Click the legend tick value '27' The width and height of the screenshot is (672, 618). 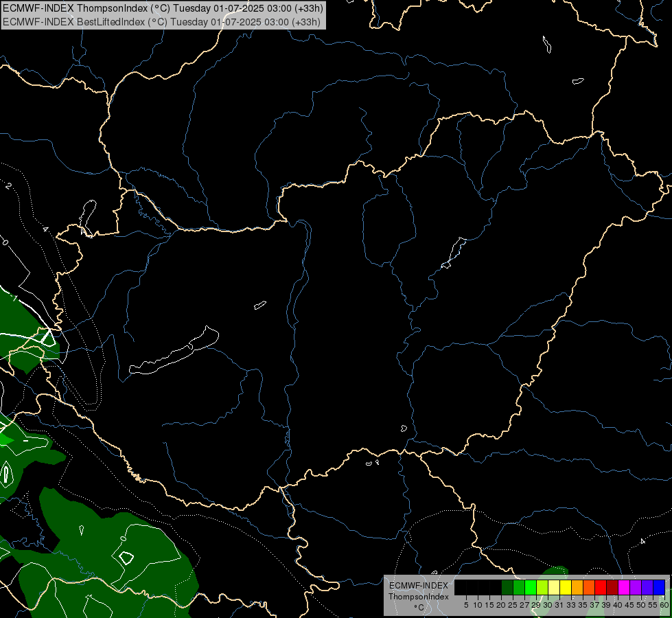(x=524, y=605)
